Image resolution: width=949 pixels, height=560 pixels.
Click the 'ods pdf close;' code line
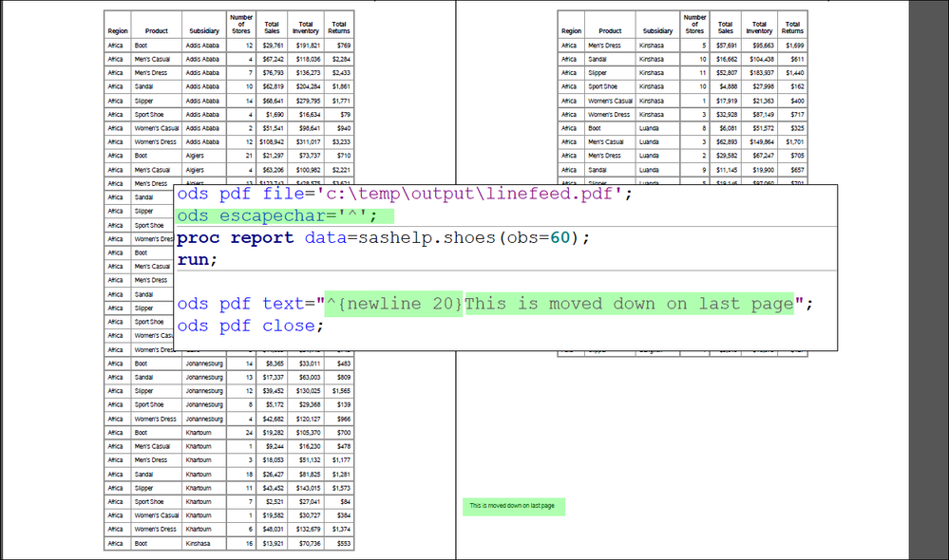[250, 326]
